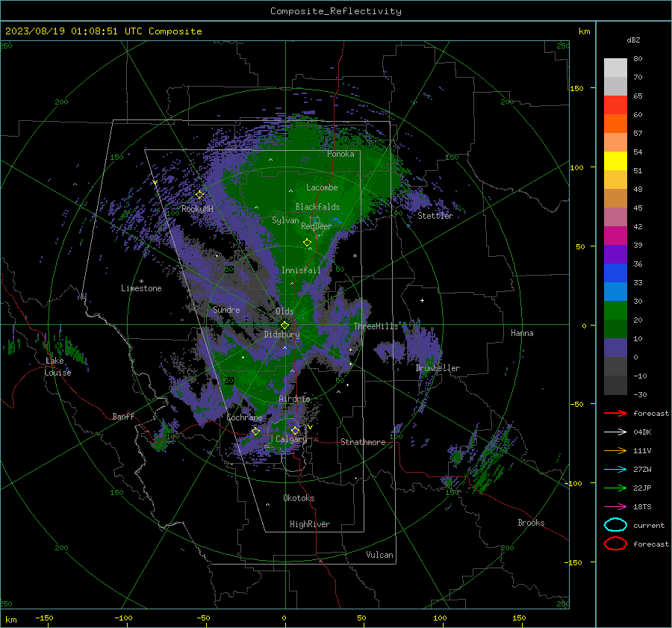Viewport: 672px width, 628px height.
Task: Click the asterisk marker above Limestone
Action: click(141, 282)
